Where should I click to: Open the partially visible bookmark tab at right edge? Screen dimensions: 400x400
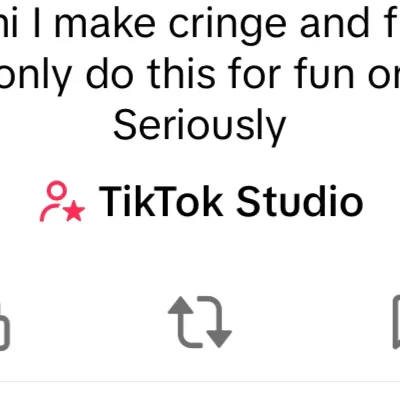pos(396,322)
